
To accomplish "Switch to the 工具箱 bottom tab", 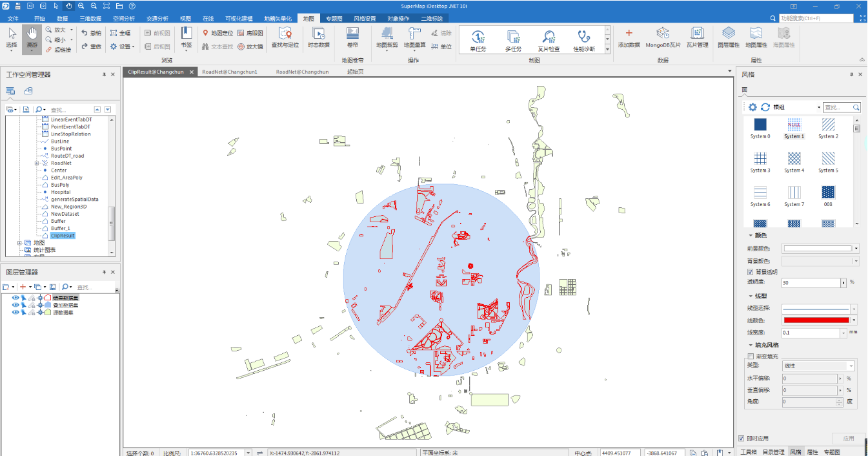I will 748,452.
